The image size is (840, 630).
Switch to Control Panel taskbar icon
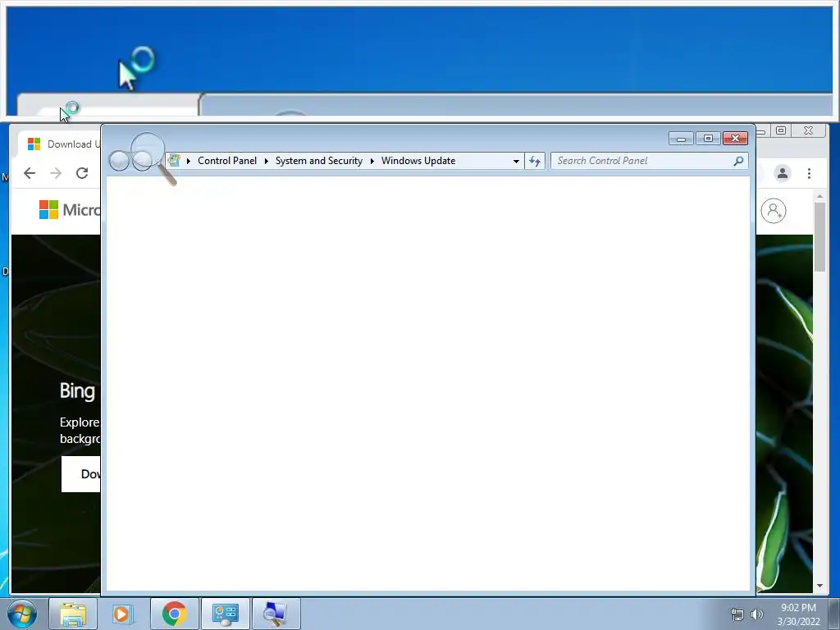pos(225,614)
